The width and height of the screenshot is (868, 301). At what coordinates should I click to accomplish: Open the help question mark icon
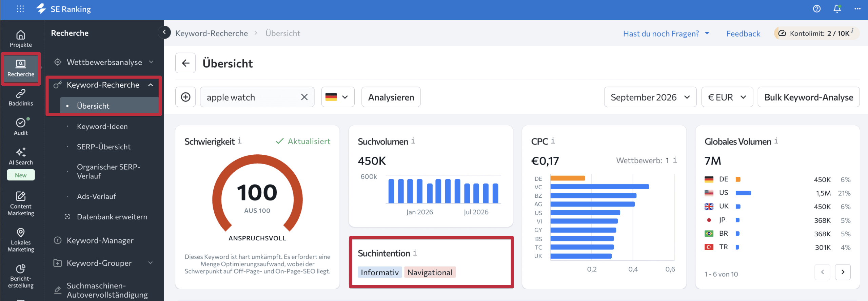pos(817,9)
